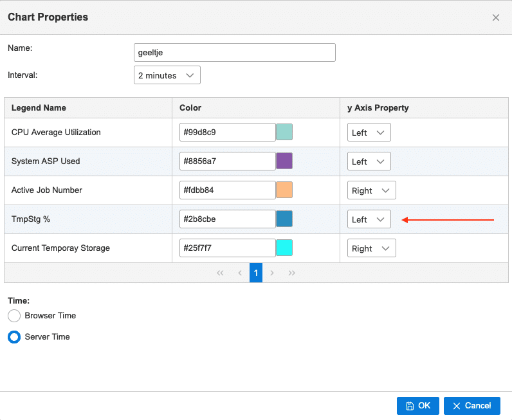512x420 pixels.
Task: Open y Axis dropdown for System ASP Used
Action: click(369, 161)
